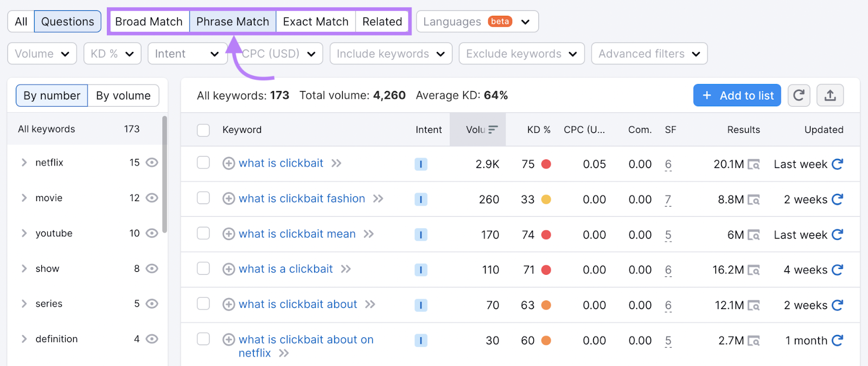Open the KD % filter dropdown
868x366 pixels.
(112, 54)
